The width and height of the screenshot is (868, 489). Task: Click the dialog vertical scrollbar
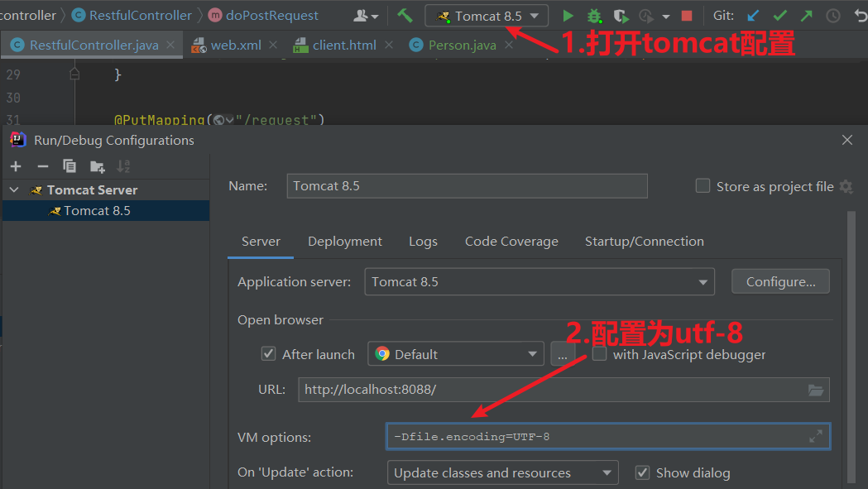pyautogui.click(x=851, y=348)
